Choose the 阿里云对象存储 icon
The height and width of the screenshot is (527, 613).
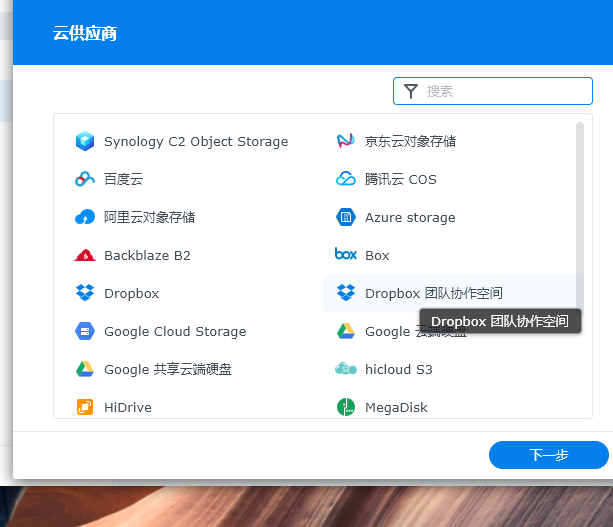(85, 217)
